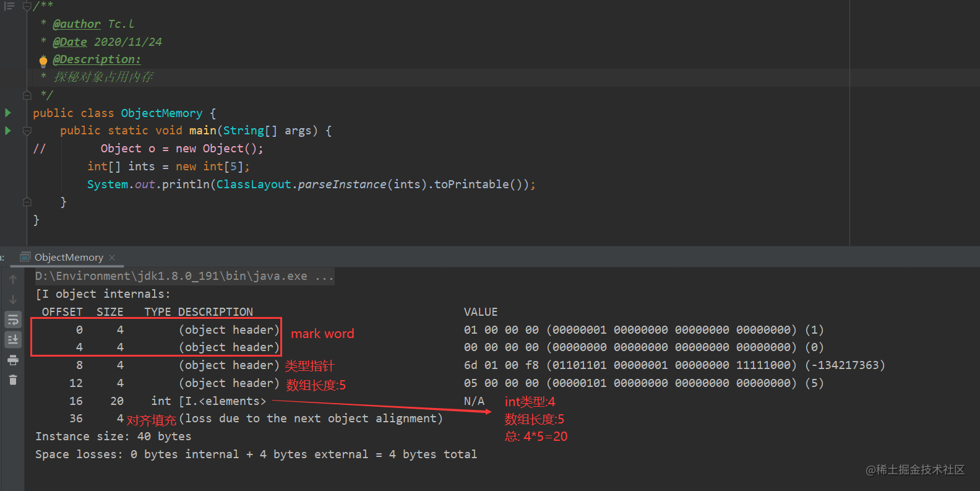Image resolution: width=980 pixels, height=491 pixels.
Task: Click the value '05 00 00 00' in output
Action: click(x=501, y=383)
